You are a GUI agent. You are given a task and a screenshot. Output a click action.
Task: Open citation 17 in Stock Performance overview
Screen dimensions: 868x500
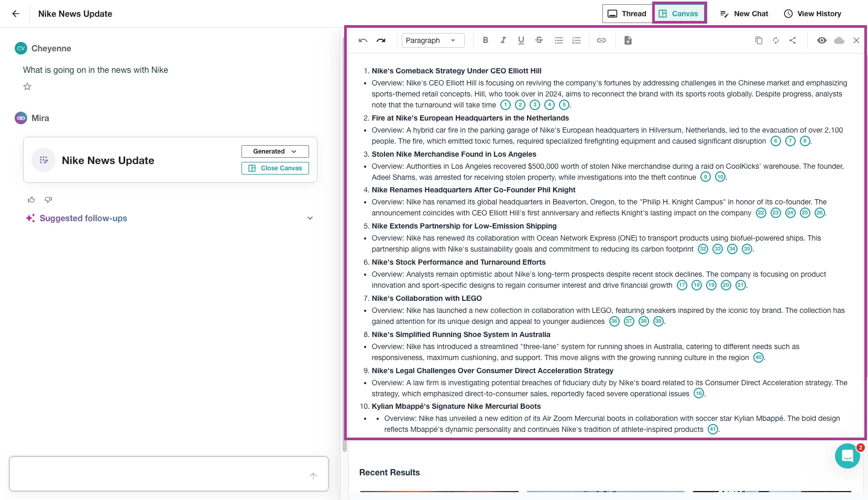[x=682, y=285]
